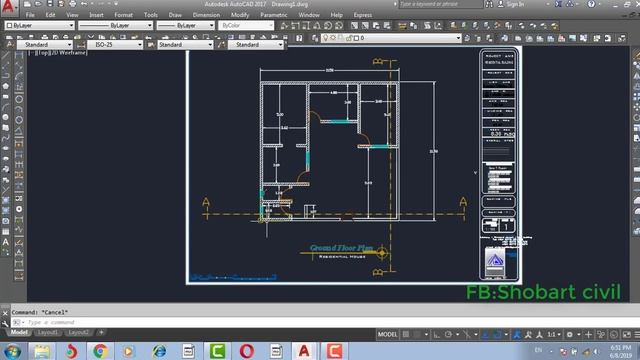Open the file explorer folder in taskbar
The width and height of the screenshot is (640, 360).
42,351
